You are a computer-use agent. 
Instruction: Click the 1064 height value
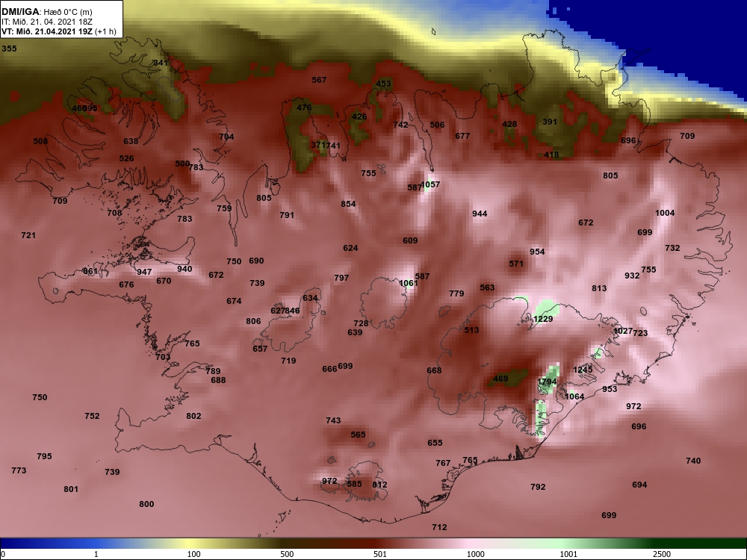pyautogui.click(x=574, y=396)
